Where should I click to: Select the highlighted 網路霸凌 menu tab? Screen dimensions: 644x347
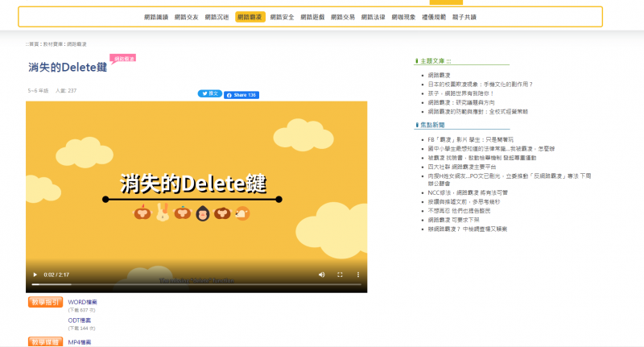click(x=250, y=16)
